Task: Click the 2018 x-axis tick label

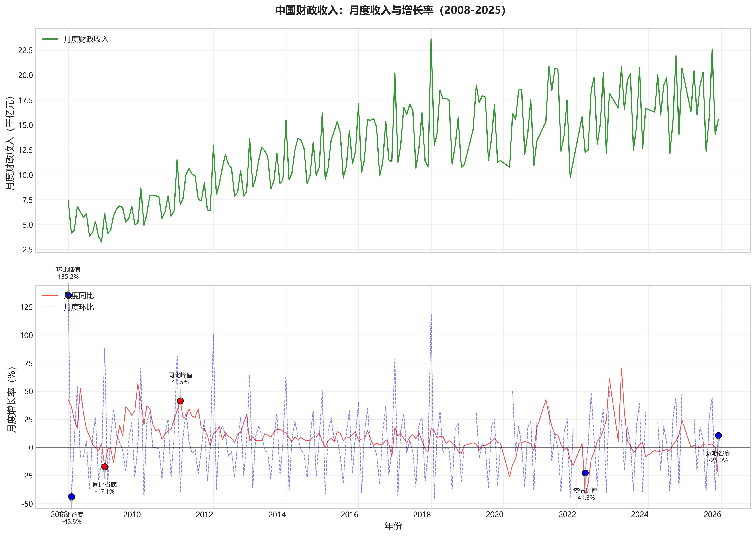Action: click(422, 515)
